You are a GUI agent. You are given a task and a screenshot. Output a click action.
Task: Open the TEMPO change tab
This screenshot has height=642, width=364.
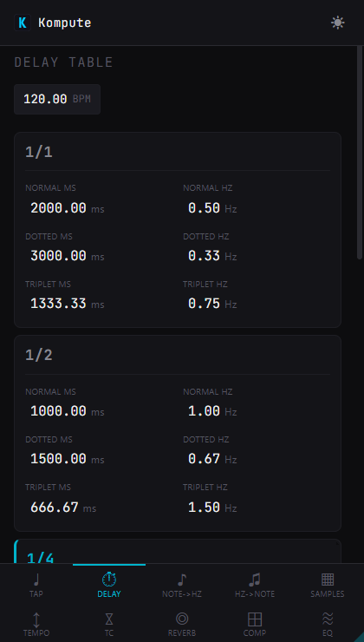tap(36, 624)
